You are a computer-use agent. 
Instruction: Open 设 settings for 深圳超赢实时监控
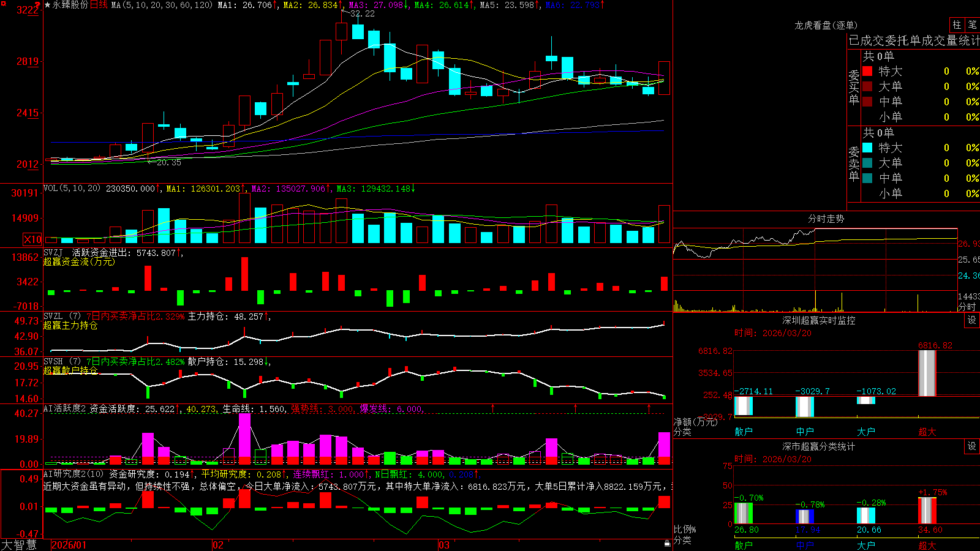(972, 320)
